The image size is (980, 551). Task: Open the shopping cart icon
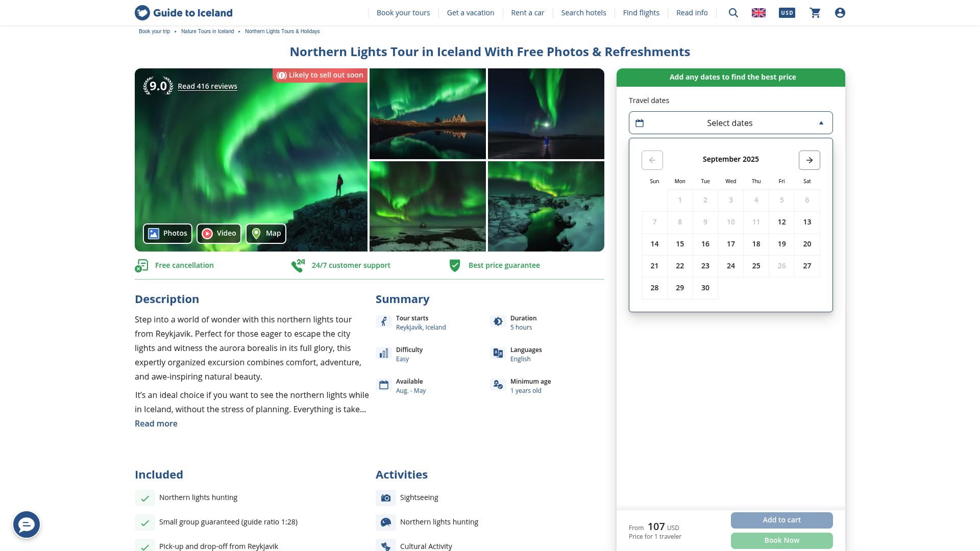coord(815,13)
